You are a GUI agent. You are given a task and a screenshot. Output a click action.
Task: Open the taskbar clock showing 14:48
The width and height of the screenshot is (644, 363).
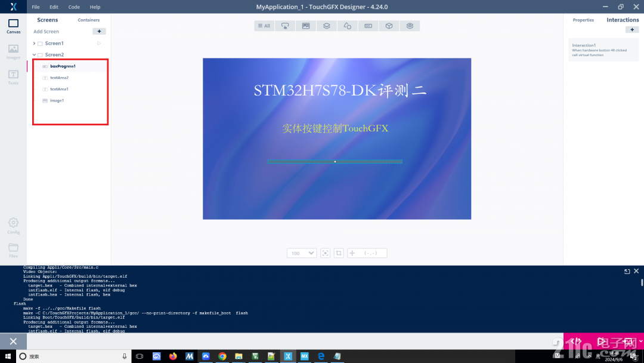tap(614, 356)
